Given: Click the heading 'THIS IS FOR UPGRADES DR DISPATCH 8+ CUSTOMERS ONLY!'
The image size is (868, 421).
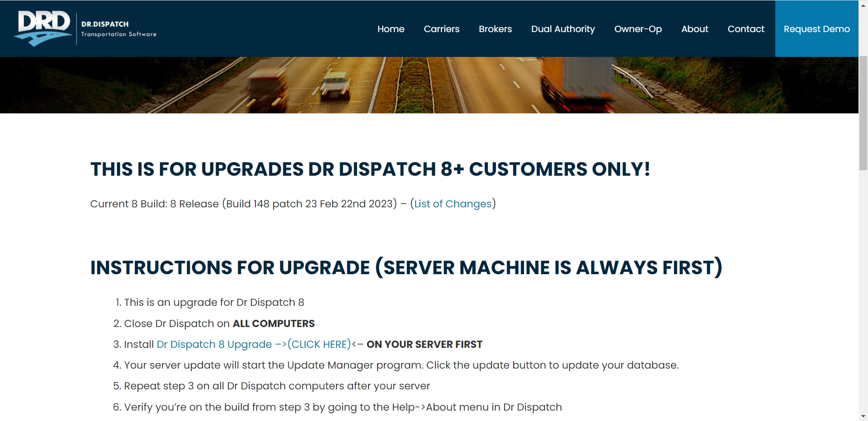Looking at the screenshot, I should tap(370, 169).
